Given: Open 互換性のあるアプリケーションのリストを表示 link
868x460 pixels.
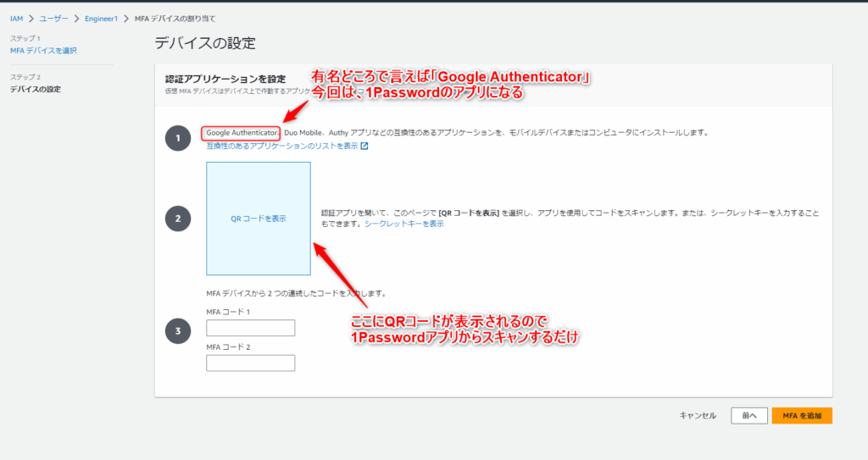Looking at the screenshot, I should tap(282, 147).
